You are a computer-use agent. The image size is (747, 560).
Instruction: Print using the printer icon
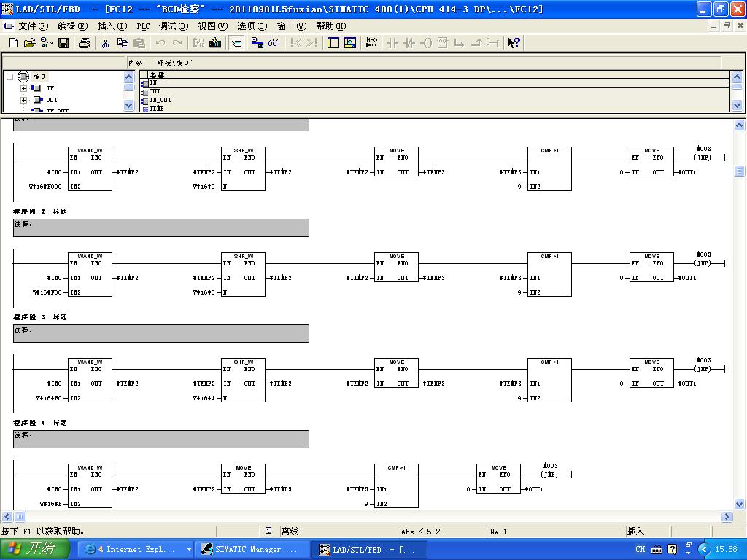pyautogui.click(x=85, y=43)
